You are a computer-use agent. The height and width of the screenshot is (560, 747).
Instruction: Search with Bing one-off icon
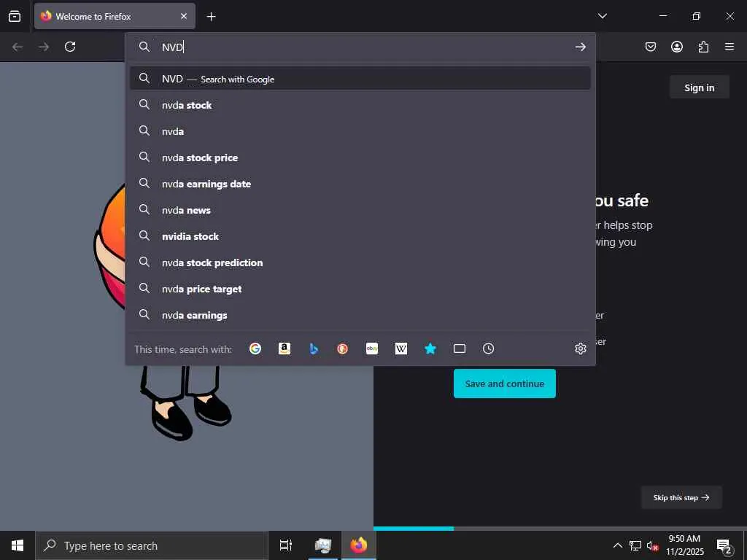coord(314,349)
